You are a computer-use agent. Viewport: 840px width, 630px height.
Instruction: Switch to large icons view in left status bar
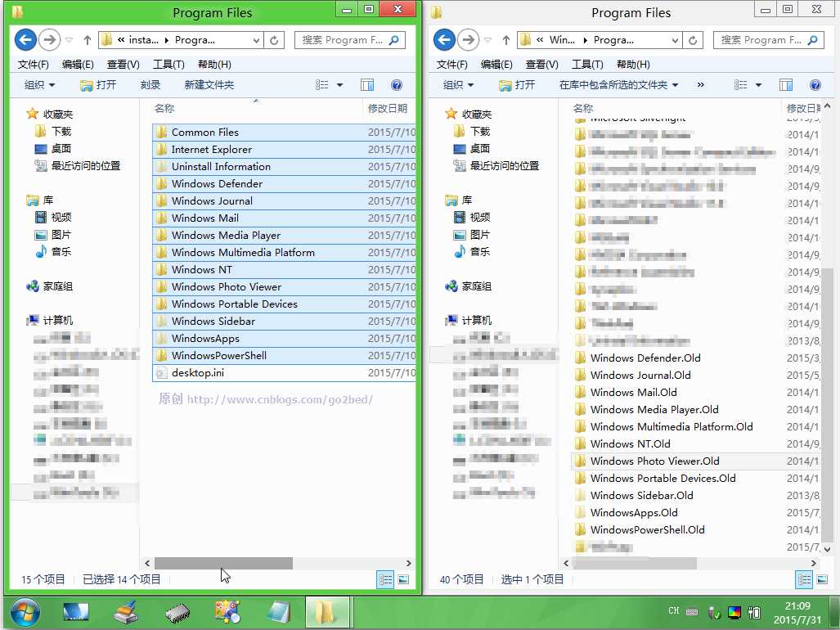click(x=403, y=579)
